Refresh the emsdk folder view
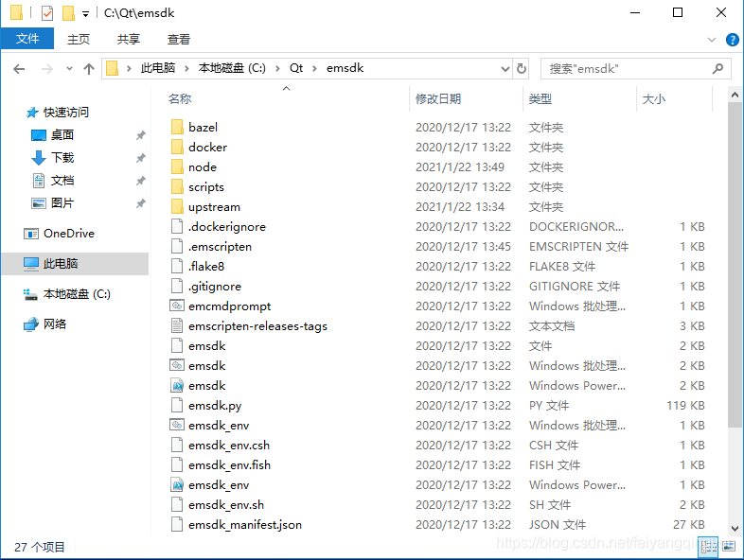The image size is (744, 560). pos(522,69)
